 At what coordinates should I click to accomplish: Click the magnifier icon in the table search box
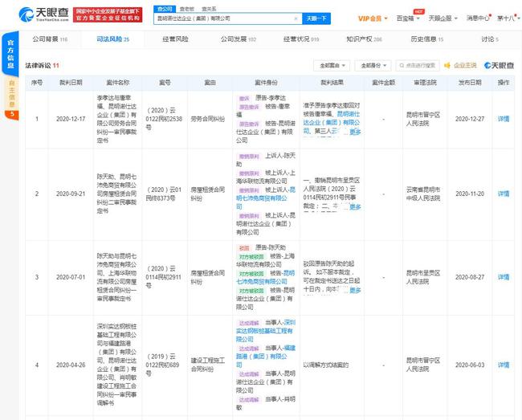click(x=402, y=66)
